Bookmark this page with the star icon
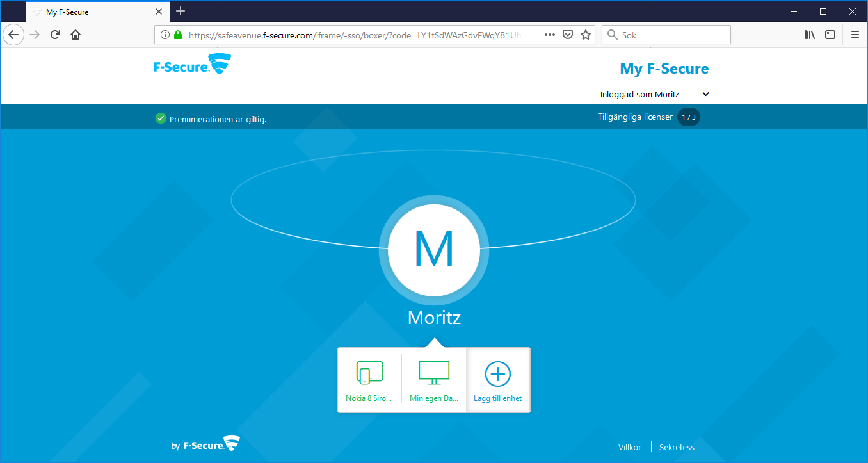 585,35
